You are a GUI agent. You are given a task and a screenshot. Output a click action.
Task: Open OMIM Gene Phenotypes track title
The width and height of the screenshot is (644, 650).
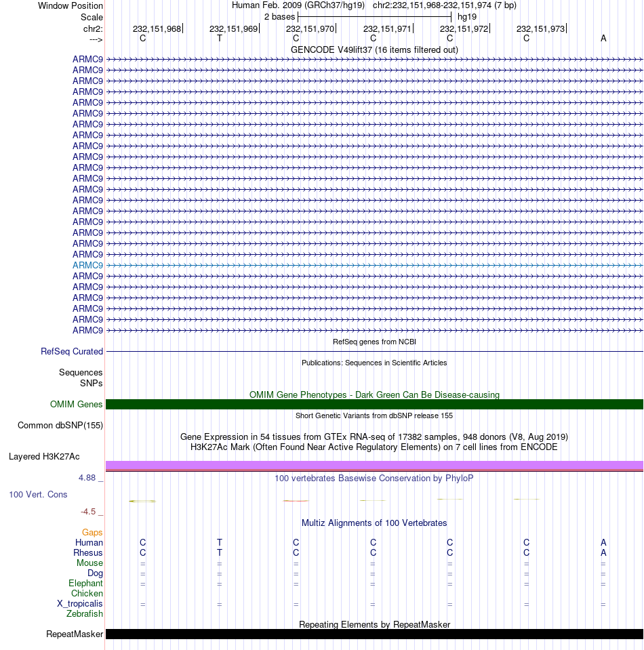point(374,394)
